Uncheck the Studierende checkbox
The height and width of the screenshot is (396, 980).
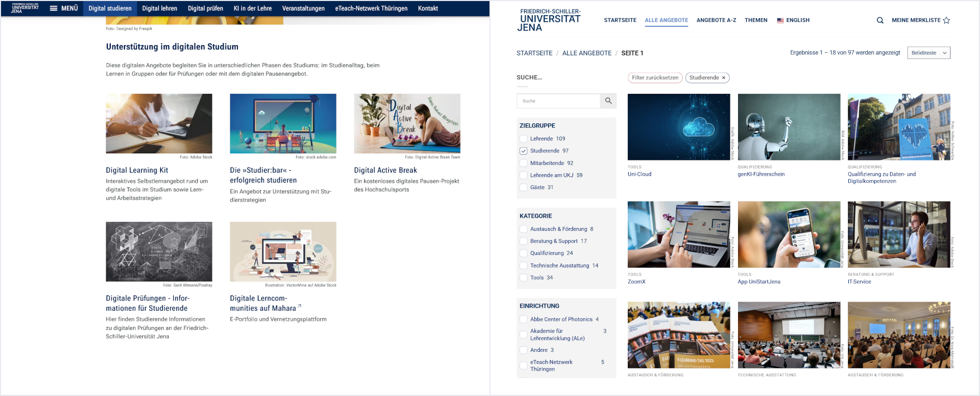click(x=523, y=151)
